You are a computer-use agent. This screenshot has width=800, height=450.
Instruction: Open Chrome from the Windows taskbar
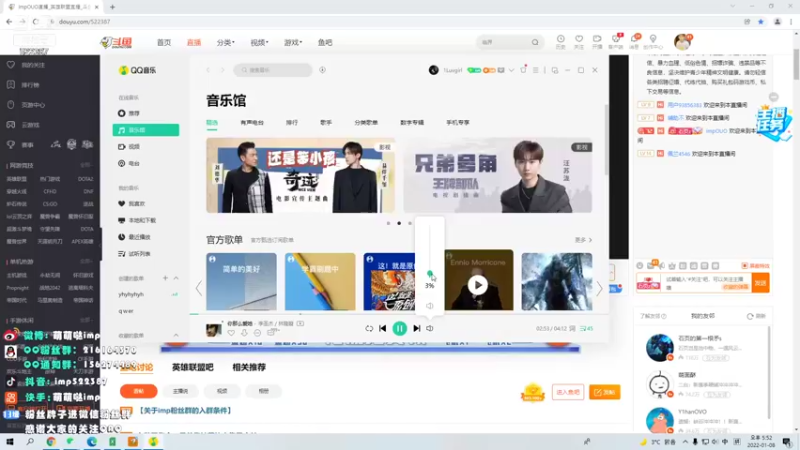[51, 442]
